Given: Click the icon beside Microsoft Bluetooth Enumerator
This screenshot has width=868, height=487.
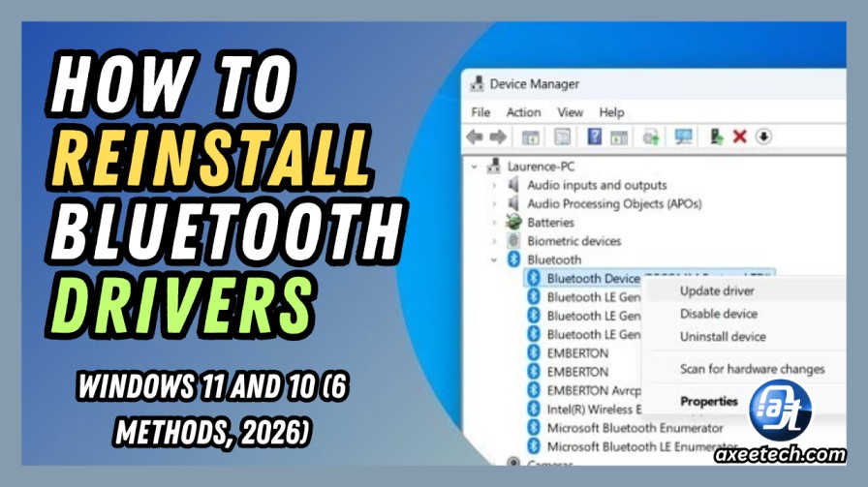Looking at the screenshot, I should pos(534,428).
